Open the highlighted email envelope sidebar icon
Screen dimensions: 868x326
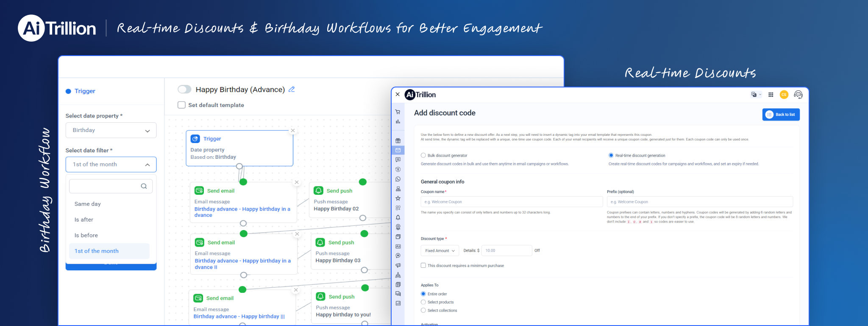pos(398,150)
